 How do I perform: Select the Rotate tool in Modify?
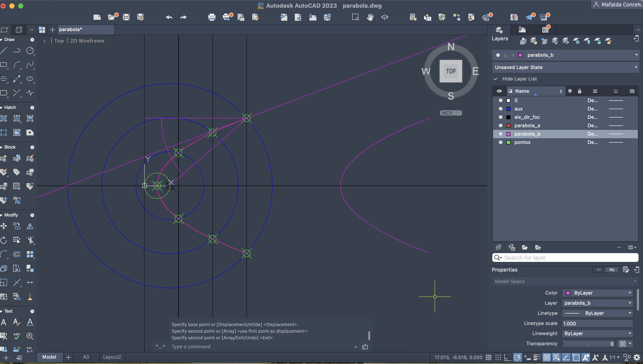pyautogui.click(x=4, y=240)
